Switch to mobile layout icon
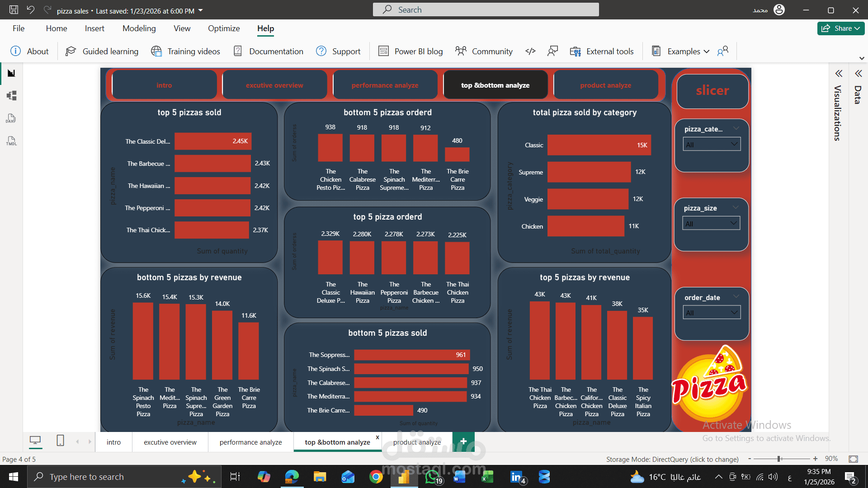The width and height of the screenshot is (868, 488). click(x=60, y=441)
